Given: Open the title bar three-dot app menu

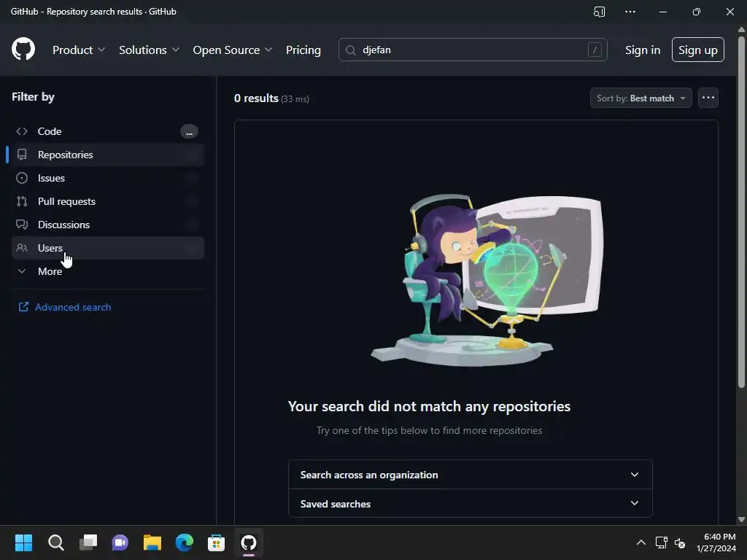Looking at the screenshot, I should pyautogui.click(x=630, y=12).
